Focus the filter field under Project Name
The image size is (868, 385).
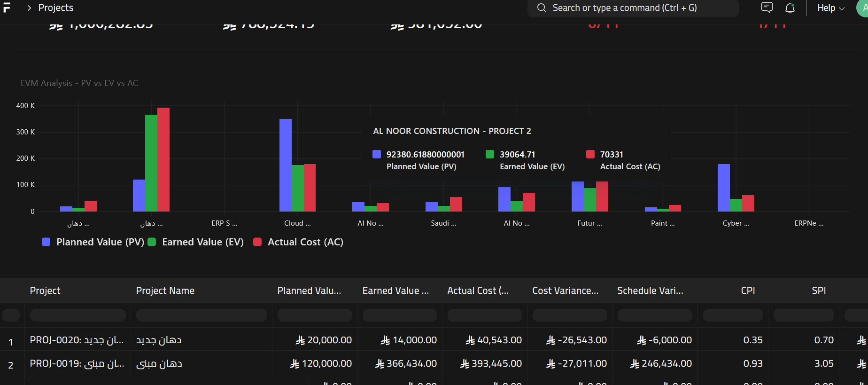201,315
